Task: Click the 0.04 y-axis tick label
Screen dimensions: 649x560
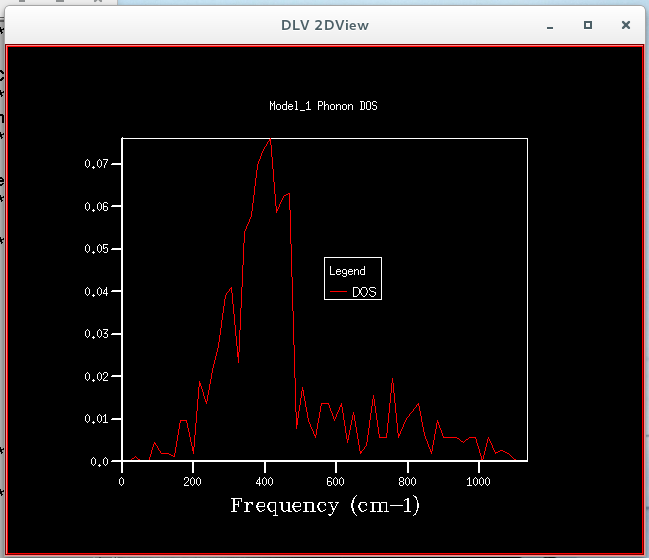Action: tap(96, 292)
